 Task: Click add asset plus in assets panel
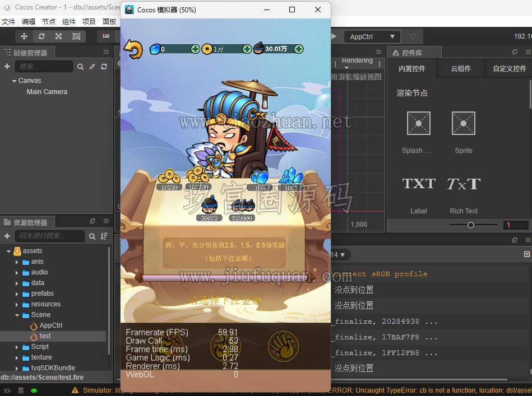click(7, 236)
